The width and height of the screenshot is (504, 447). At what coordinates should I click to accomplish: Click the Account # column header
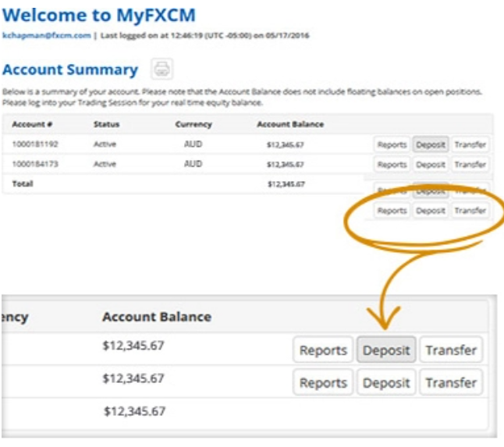32,124
